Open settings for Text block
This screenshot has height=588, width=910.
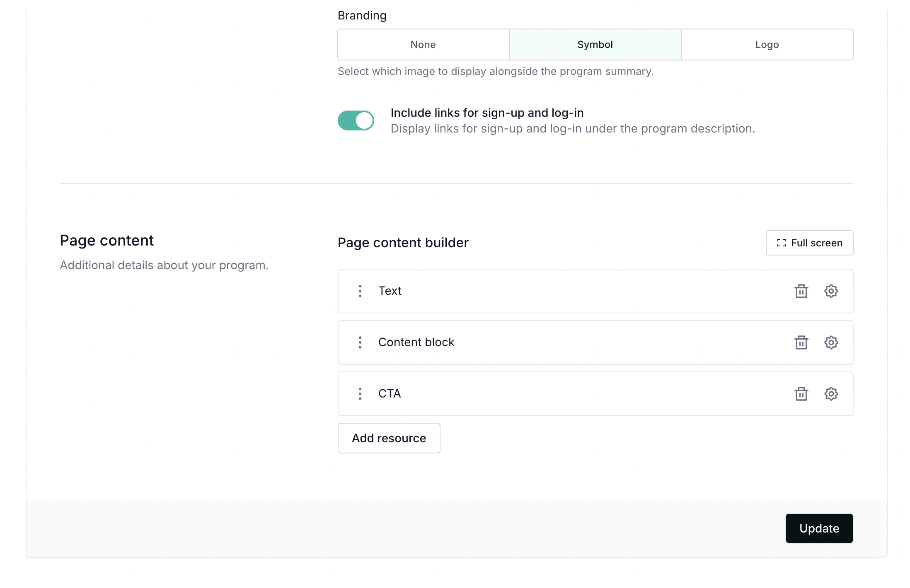(831, 291)
